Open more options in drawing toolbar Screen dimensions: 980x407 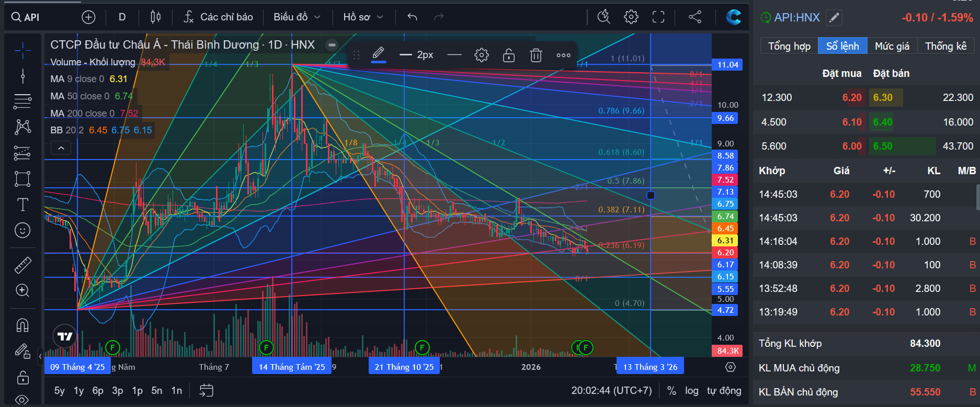[x=563, y=55]
